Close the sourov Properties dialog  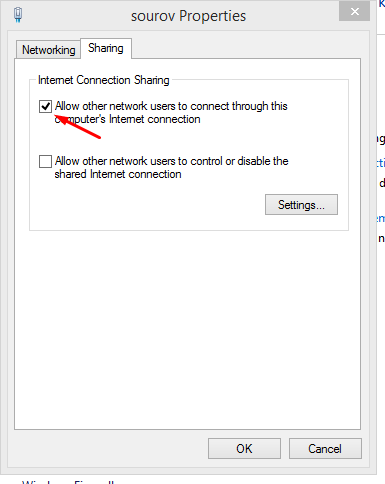click(x=355, y=12)
